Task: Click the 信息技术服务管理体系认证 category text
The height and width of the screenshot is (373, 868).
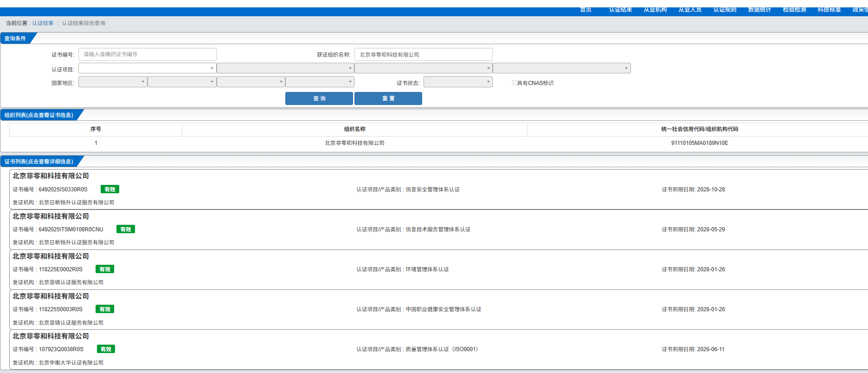Action: click(438, 229)
